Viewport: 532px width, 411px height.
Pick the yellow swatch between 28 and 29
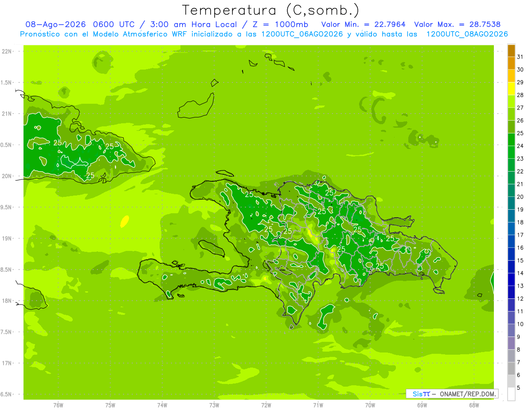[511, 89]
